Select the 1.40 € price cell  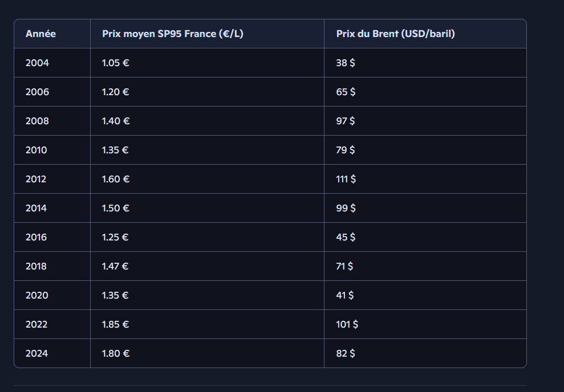[x=116, y=121]
